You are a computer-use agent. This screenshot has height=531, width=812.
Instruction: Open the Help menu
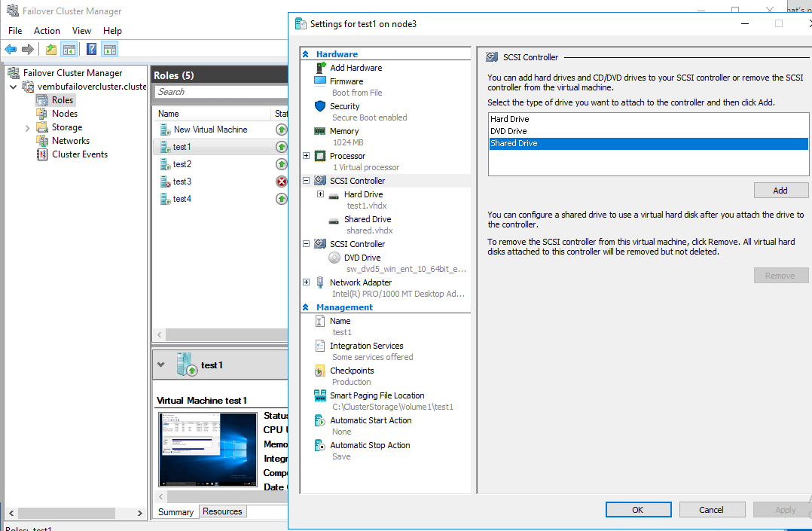click(112, 31)
